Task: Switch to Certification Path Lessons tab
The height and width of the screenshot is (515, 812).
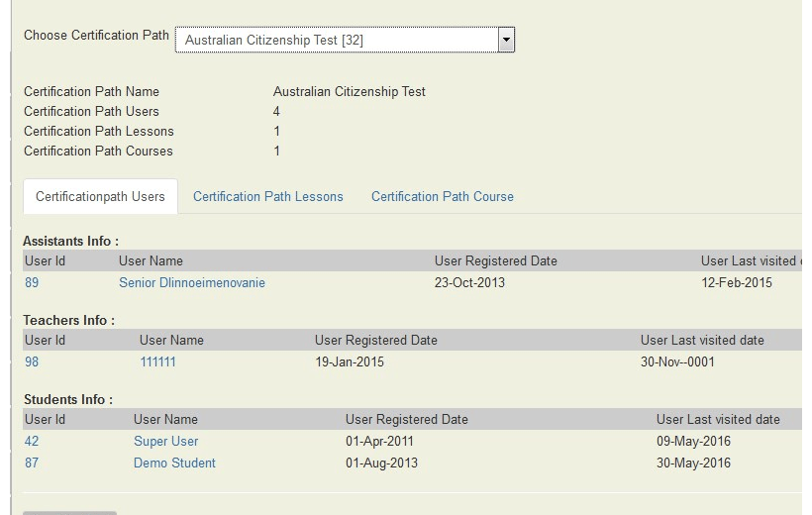Action: [268, 196]
